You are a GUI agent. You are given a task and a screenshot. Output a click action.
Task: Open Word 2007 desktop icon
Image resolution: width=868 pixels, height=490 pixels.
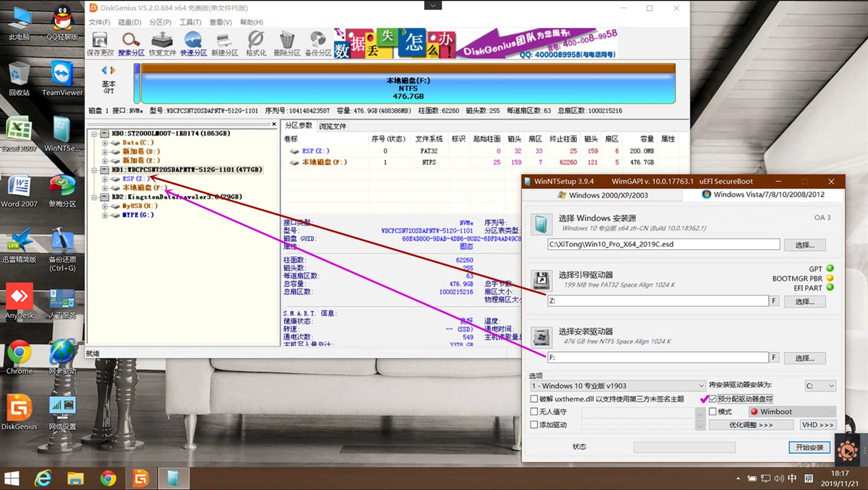pos(19,190)
